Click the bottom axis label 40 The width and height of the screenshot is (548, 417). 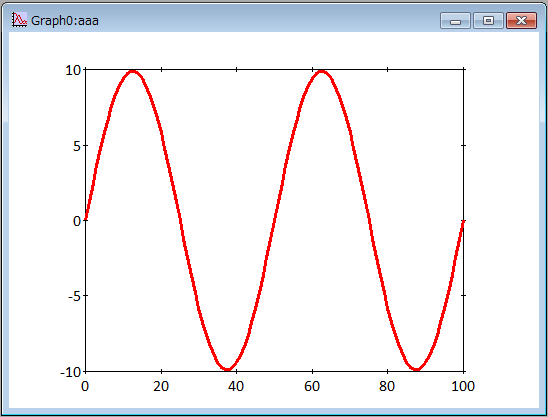pyautogui.click(x=236, y=386)
